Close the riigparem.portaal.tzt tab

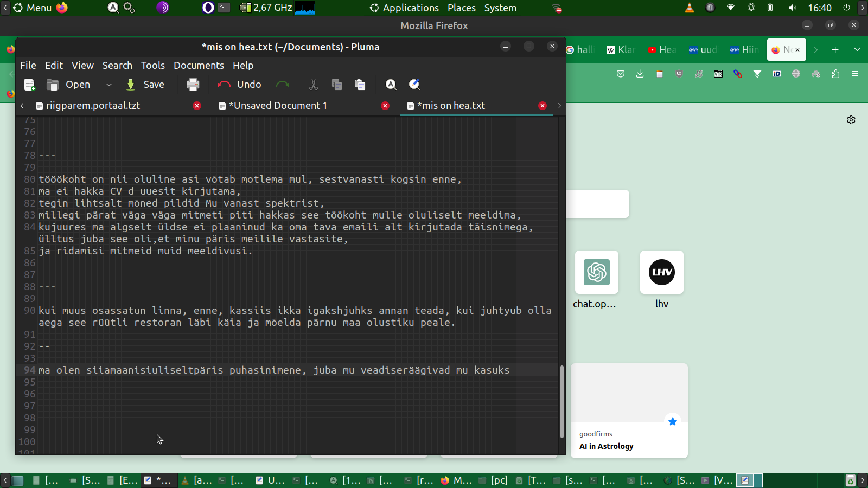[197, 106]
